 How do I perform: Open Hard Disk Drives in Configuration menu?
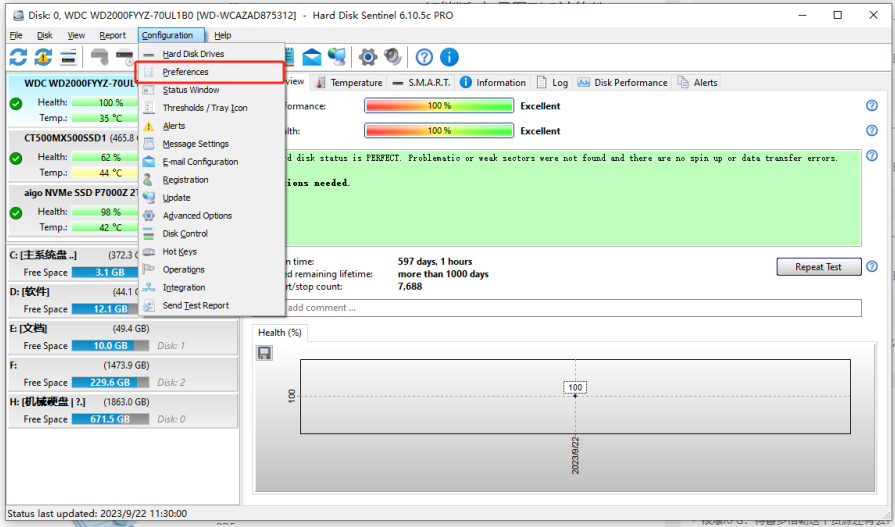pos(212,54)
